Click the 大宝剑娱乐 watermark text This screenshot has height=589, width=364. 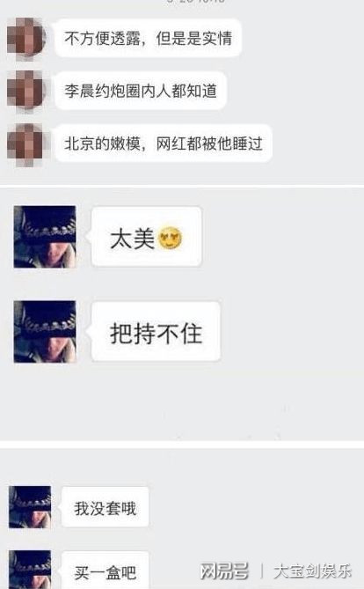[x=312, y=571]
